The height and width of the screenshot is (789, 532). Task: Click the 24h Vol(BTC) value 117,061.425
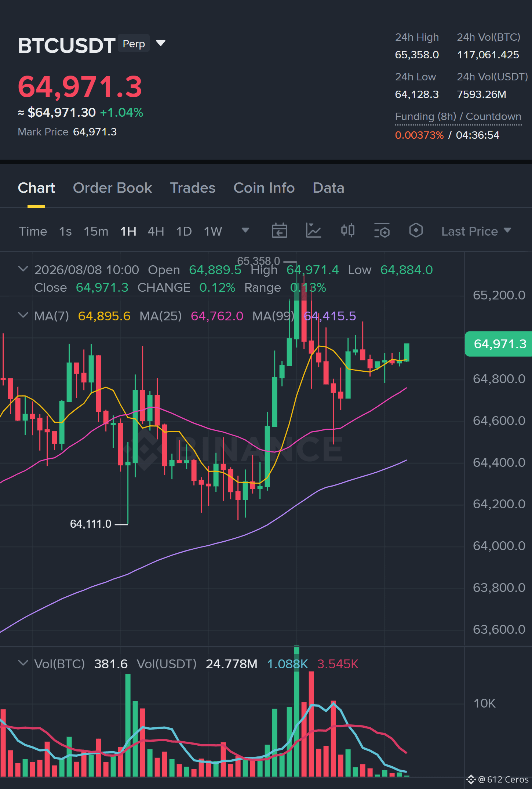488,55
